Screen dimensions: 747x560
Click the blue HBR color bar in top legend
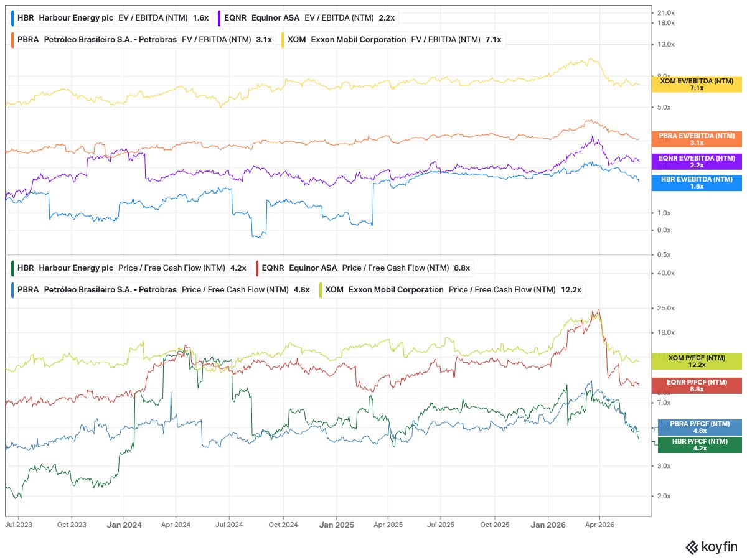12,18
